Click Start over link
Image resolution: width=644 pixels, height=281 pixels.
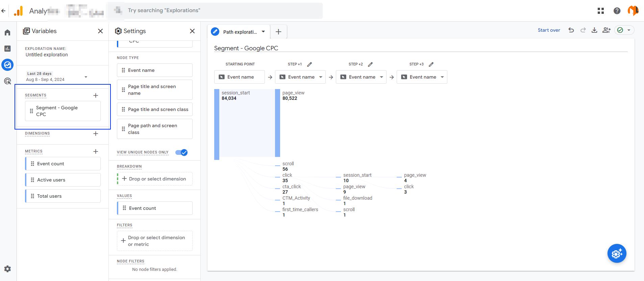549,30
